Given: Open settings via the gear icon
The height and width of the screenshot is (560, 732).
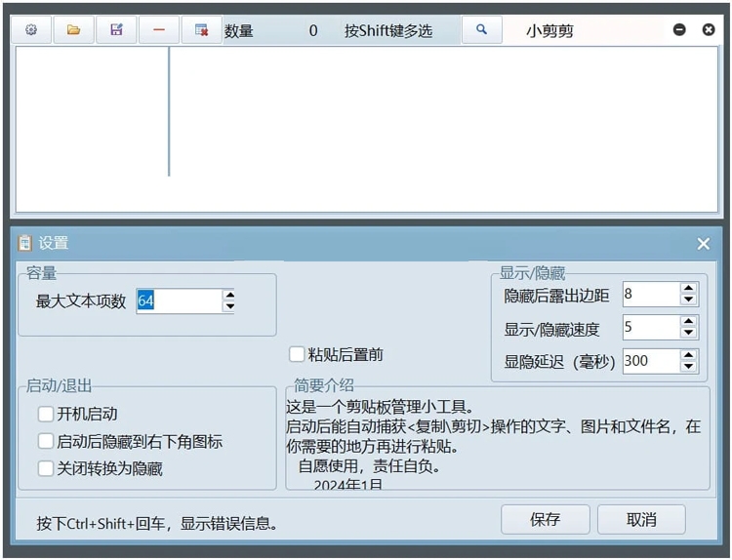Looking at the screenshot, I should click(x=31, y=30).
